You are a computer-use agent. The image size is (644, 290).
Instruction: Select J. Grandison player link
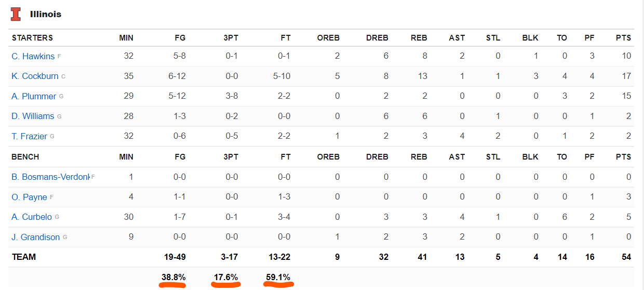tap(36, 237)
